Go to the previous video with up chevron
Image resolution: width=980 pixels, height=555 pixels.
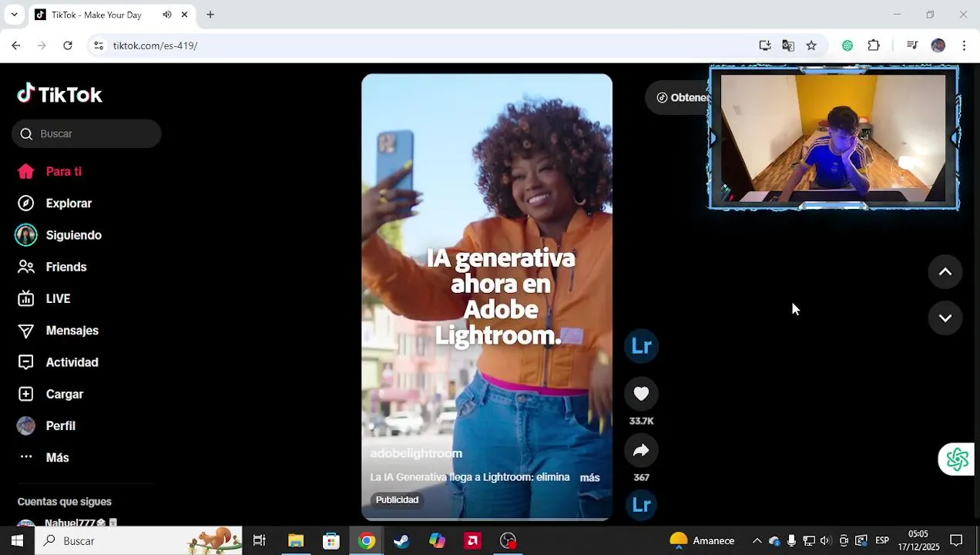(945, 271)
